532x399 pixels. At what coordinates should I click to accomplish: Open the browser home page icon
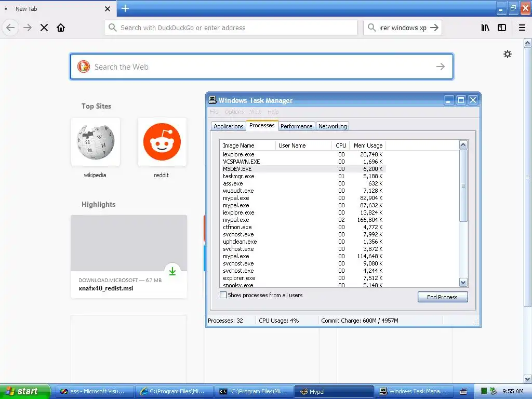(x=61, y=28)
